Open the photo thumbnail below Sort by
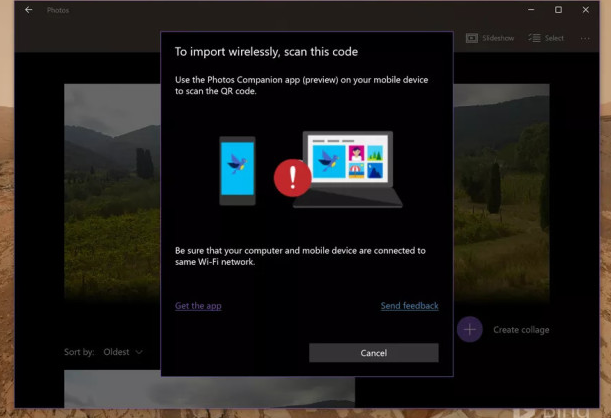The height and width of the screenshot is (418, 611). [x=112, y=388]
